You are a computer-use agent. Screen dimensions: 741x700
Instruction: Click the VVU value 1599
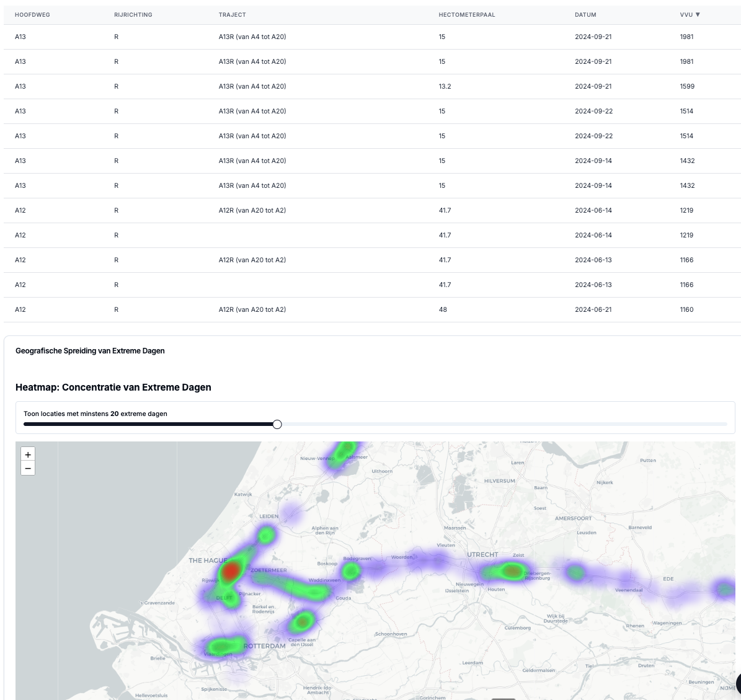686,86
